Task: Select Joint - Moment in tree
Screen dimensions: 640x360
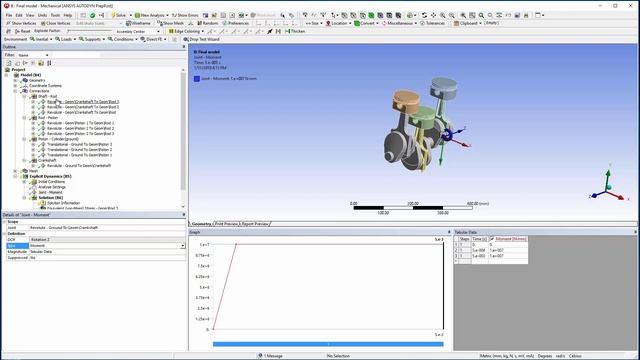Action: (x=50, y=192)
